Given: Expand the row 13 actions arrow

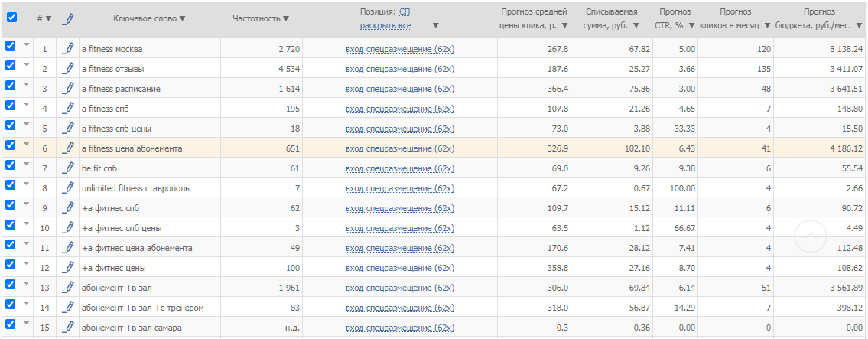Looking at the screenshot, I should [25, 283].
